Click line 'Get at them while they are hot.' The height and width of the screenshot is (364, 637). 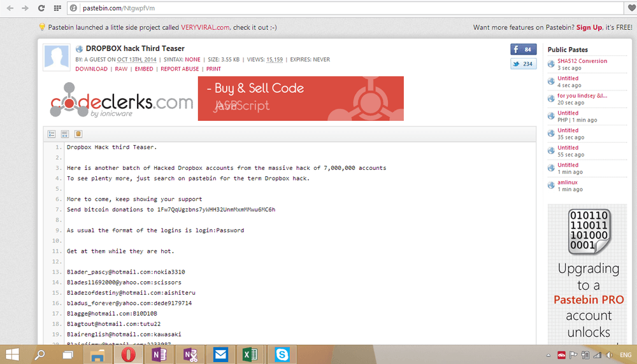tap(120, 251)
